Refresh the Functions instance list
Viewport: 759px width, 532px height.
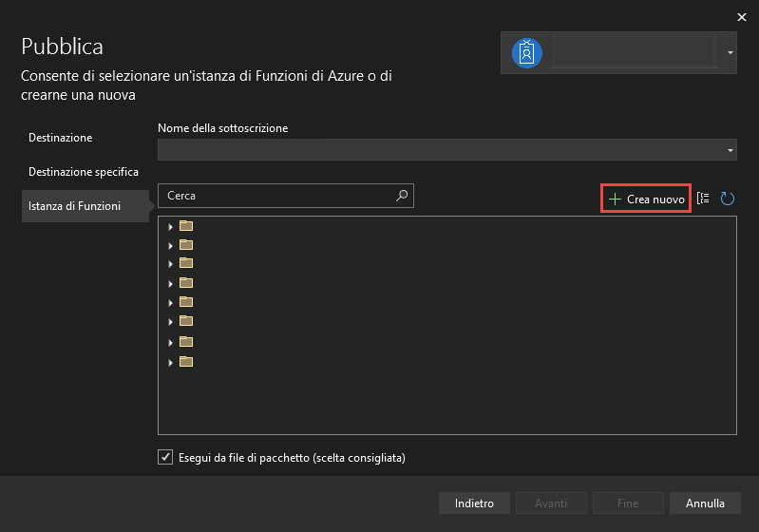coord(727,199)
